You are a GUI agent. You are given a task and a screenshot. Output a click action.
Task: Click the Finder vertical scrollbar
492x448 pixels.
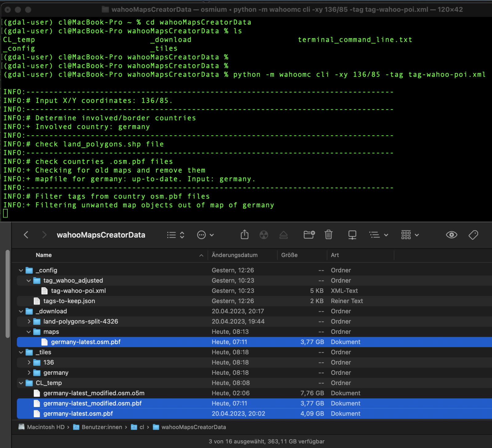click(8, 294)
